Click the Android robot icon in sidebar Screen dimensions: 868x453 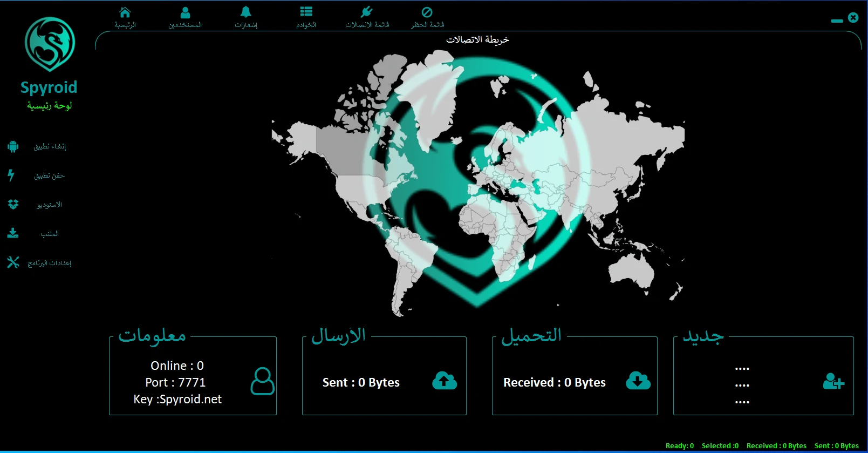pyautogui.click(x=13, y=146)
